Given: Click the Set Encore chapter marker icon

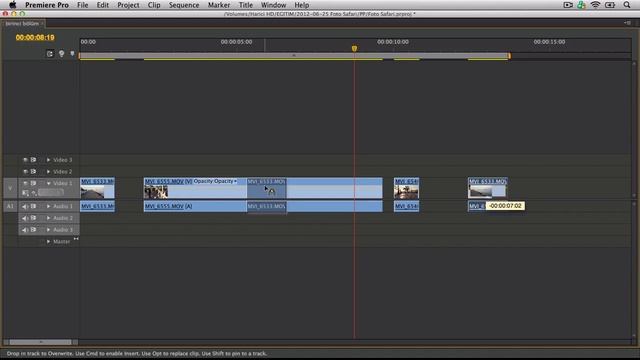Looking at the screenshot, I should (61, 53).
